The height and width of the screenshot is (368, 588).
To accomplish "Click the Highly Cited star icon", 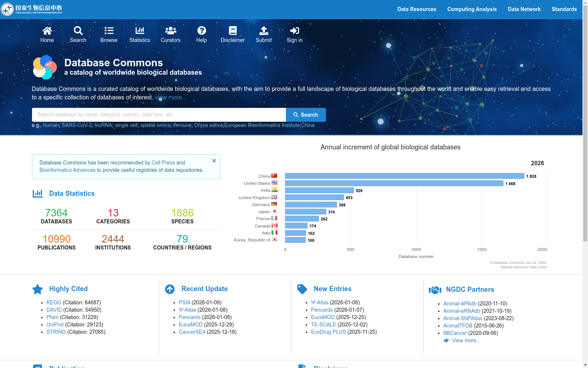I will click(37, 289).
